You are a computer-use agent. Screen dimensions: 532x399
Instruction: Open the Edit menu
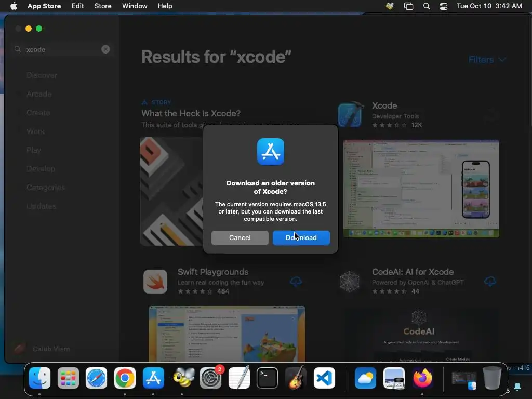click(x=78, y=6)
